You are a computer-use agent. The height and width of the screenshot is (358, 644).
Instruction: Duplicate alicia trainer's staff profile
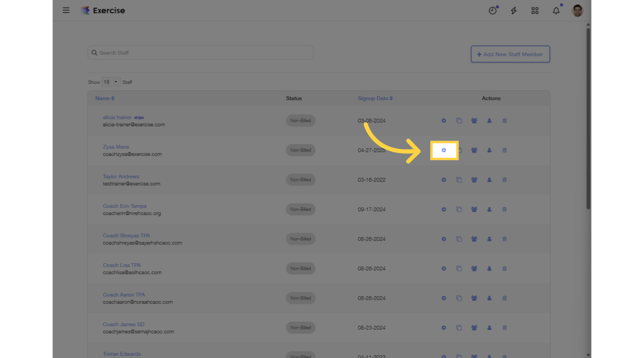coord(459,121)
